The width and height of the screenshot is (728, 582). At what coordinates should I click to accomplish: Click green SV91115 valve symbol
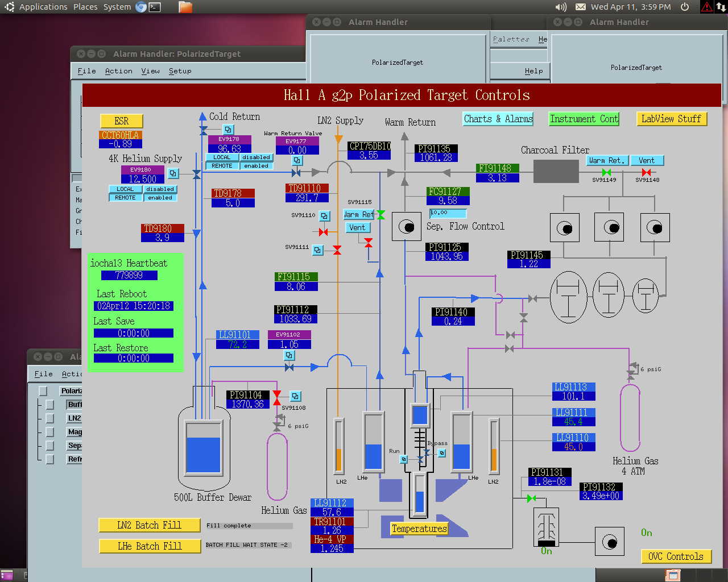(x=380, y=214)
